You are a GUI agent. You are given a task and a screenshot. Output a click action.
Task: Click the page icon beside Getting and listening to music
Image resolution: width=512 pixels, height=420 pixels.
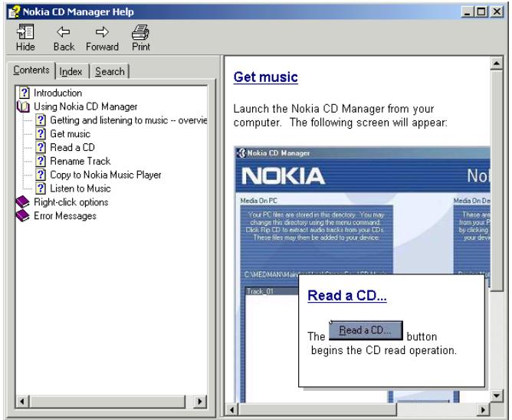pos(41,120)
